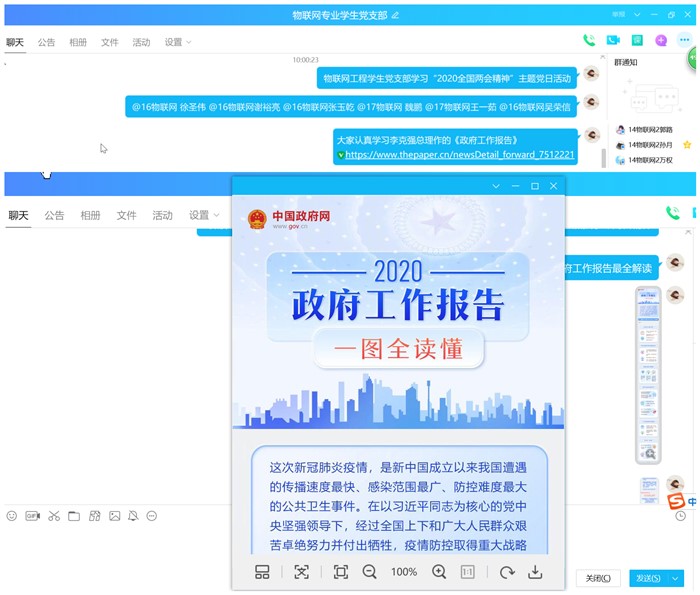This screenshot has width=700, height=595.
Task: Click the GIF sticker icon
Action: coord(33,516)
